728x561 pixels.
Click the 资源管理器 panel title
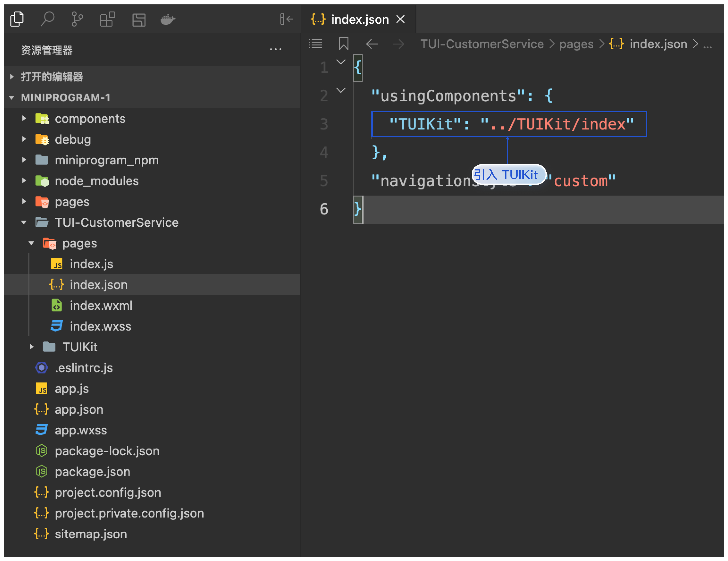(x=47, y=50)
